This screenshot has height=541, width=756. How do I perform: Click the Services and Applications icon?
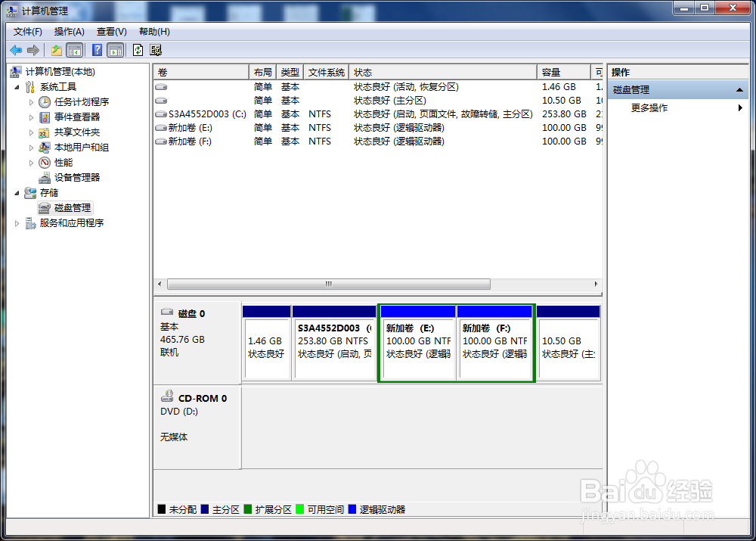pos(30,223)
